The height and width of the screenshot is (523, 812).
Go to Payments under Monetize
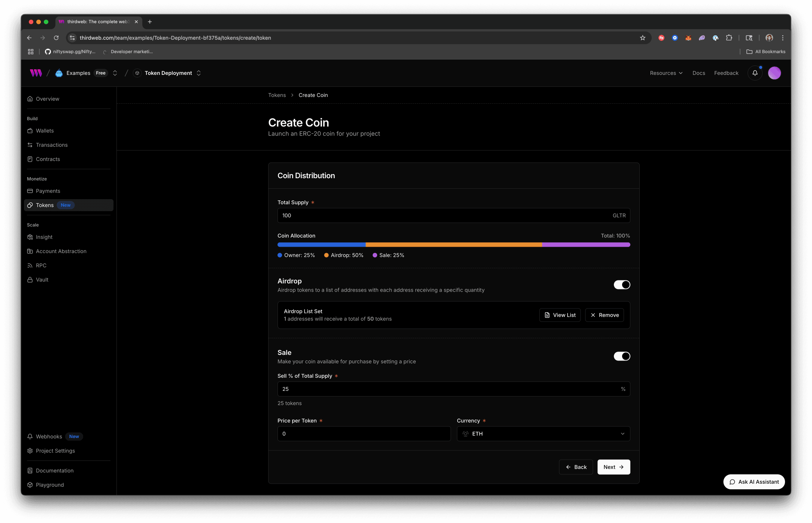pyautogui.click(x=48, y=191)
